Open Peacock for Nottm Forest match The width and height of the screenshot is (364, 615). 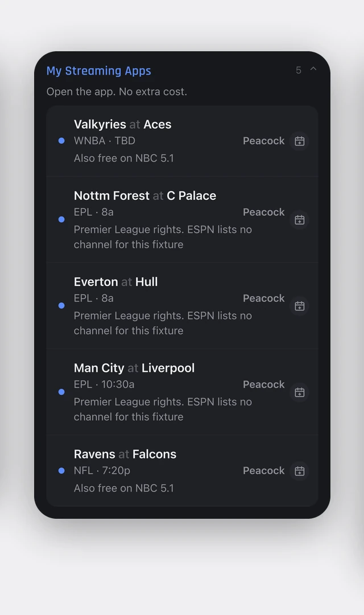(264, 212)
